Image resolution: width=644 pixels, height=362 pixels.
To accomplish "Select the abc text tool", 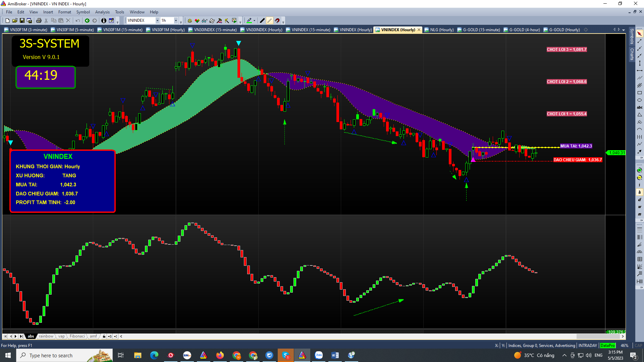I will [x=640, y=108].
